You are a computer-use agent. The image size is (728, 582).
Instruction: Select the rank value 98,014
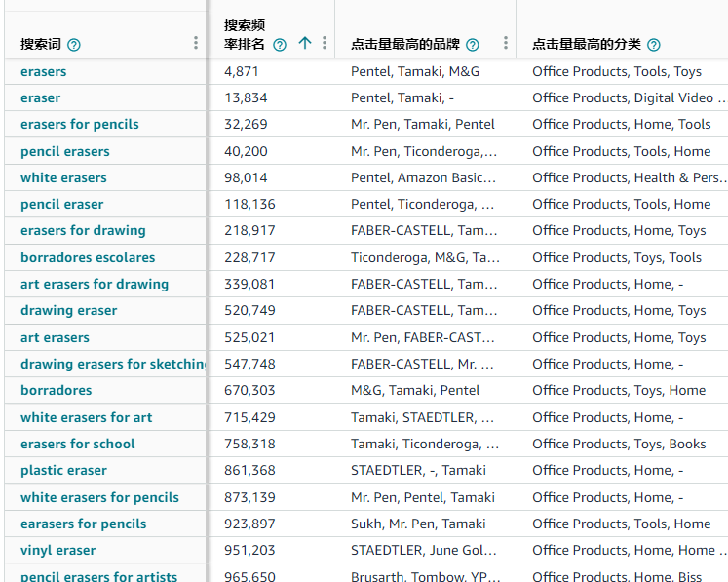246,177
